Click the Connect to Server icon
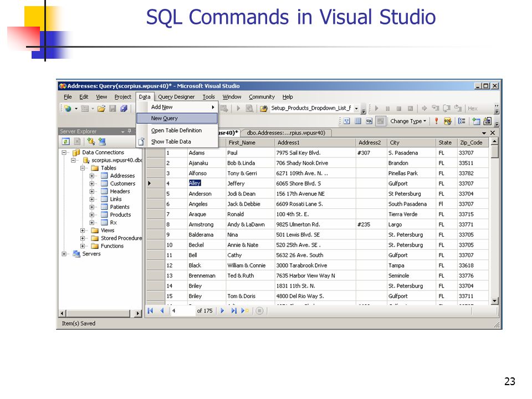Screen dimensions: 532x399 coord(102,141)
